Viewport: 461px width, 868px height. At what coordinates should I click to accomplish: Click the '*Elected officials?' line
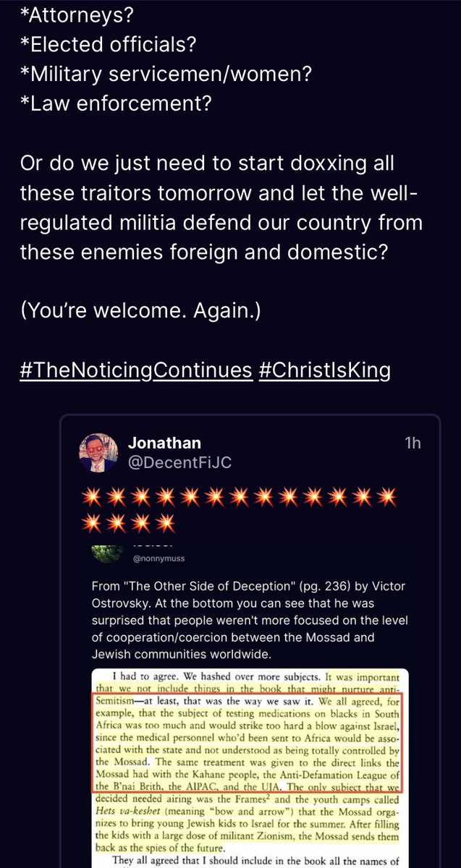coord(109,43)
